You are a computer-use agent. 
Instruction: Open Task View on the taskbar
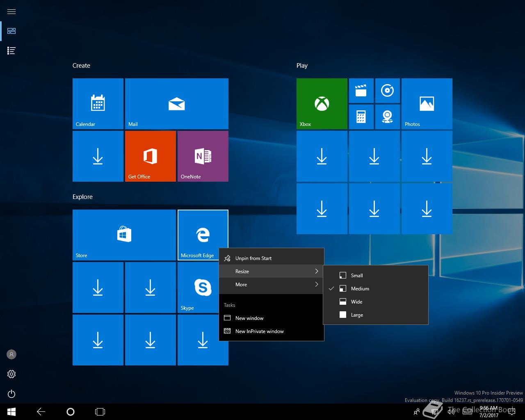[100, 412]
